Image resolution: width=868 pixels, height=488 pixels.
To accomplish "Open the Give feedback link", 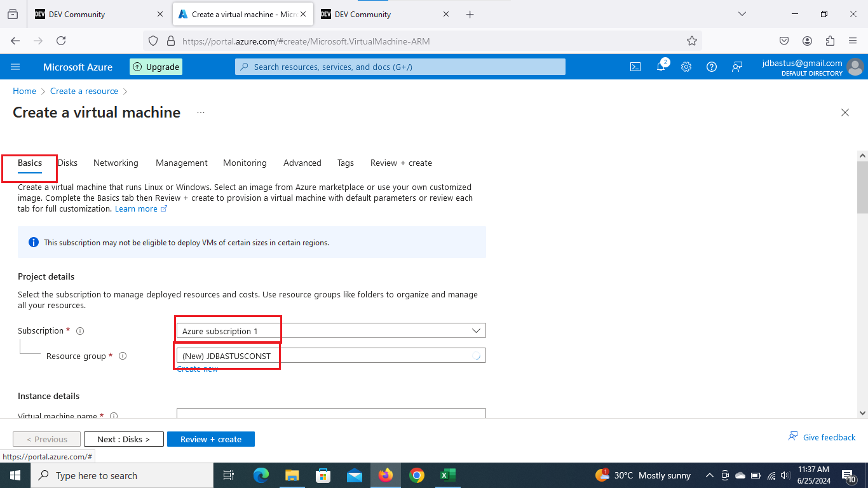I will point(822,437).
